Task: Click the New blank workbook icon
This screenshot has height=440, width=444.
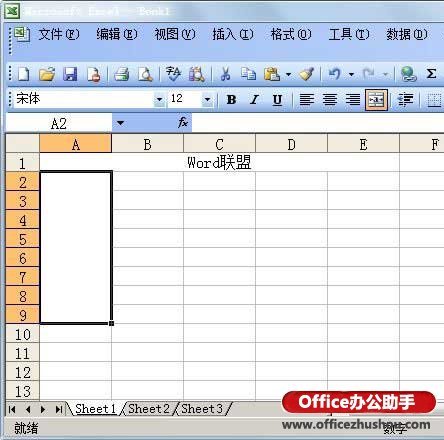Action: coord(23,74)
